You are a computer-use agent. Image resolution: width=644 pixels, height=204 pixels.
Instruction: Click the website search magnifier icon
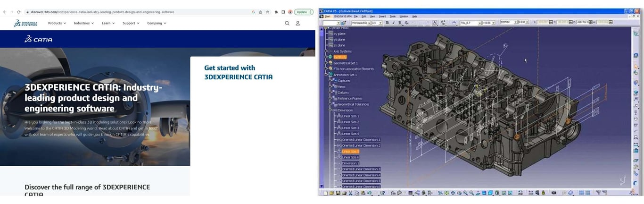coord(287,23)
